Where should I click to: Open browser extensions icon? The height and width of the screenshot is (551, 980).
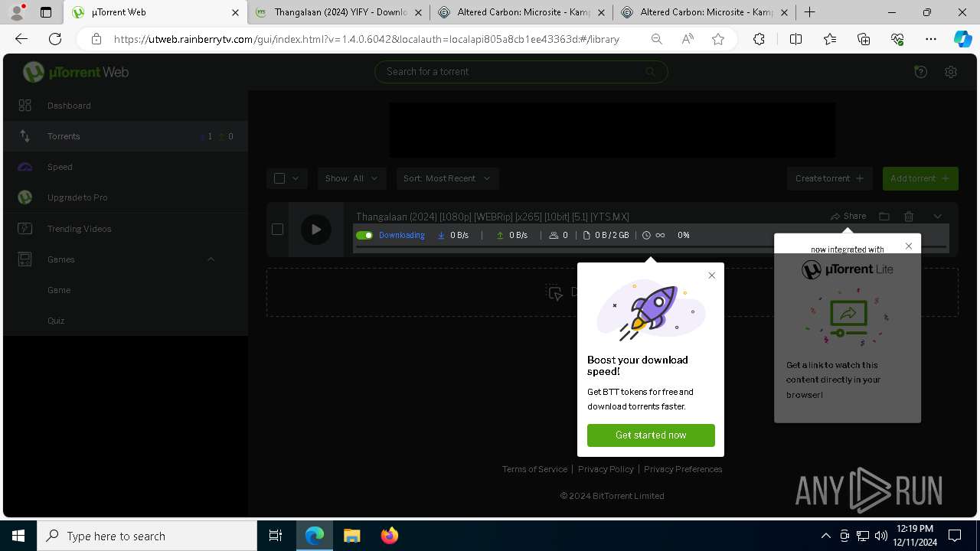coord(759,39)
